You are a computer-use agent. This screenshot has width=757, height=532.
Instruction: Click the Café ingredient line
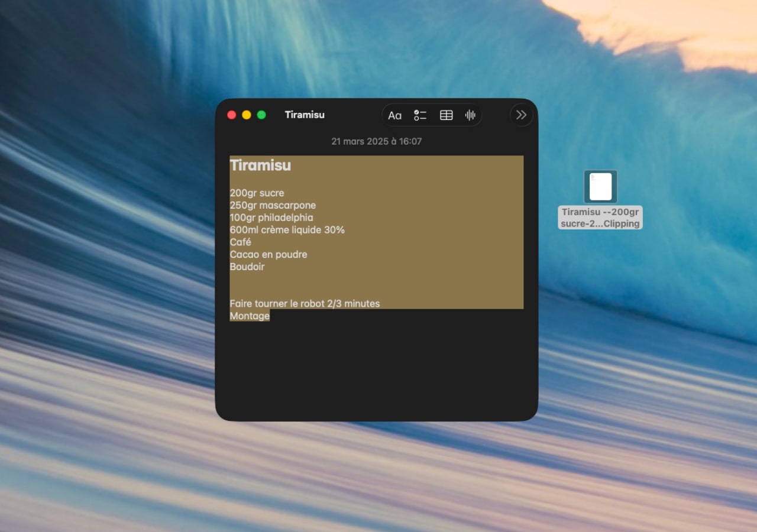tap(240, 242)
